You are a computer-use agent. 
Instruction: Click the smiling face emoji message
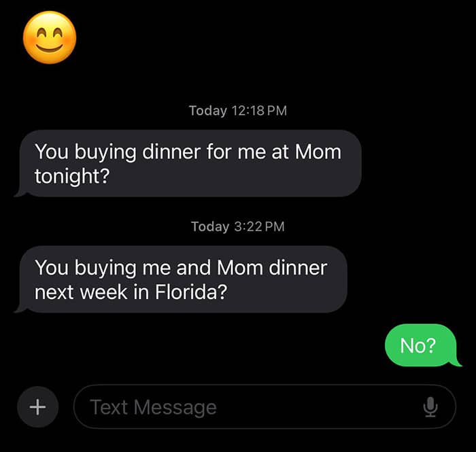50,37
